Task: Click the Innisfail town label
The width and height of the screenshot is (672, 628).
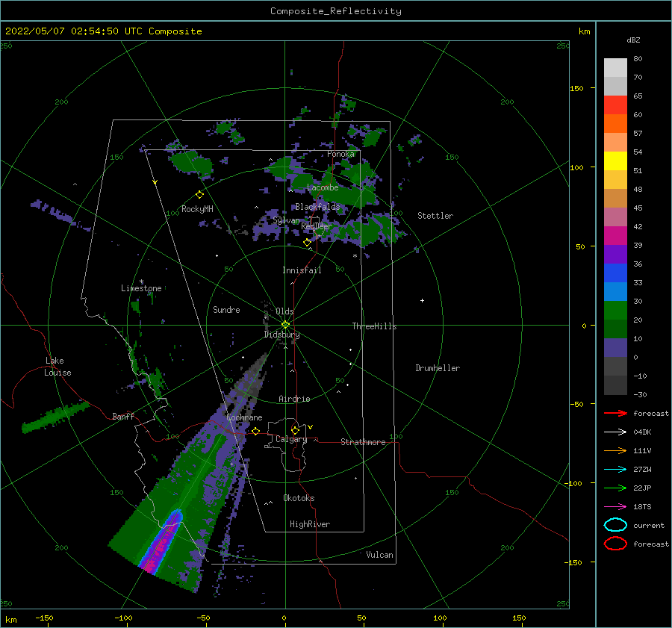Action: point(302,270)
